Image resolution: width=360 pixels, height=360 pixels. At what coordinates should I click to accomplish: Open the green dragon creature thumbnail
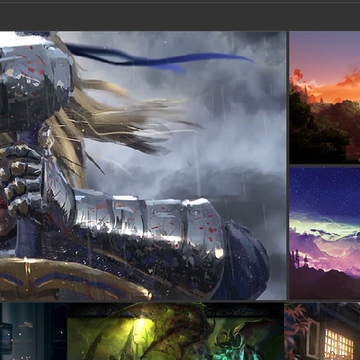(176, 331)
